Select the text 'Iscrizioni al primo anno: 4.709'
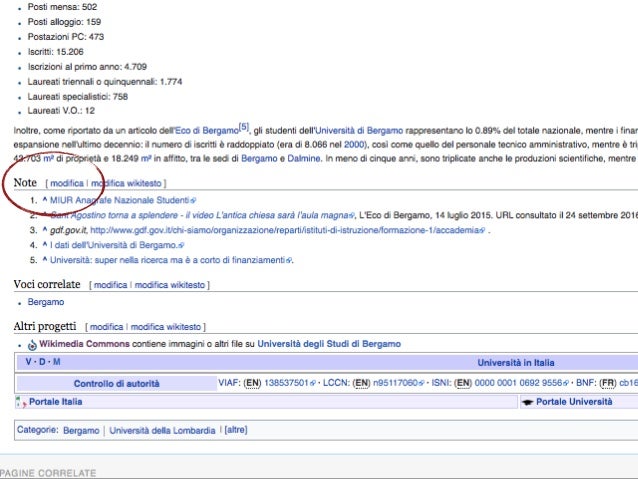Screen dimensions: 638x479 tap(87, 67)
